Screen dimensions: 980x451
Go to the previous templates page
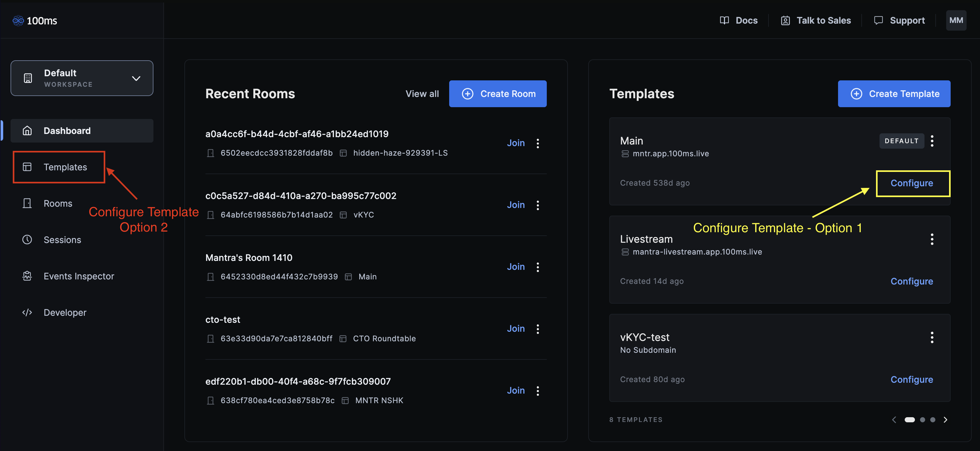coord(895,420)
